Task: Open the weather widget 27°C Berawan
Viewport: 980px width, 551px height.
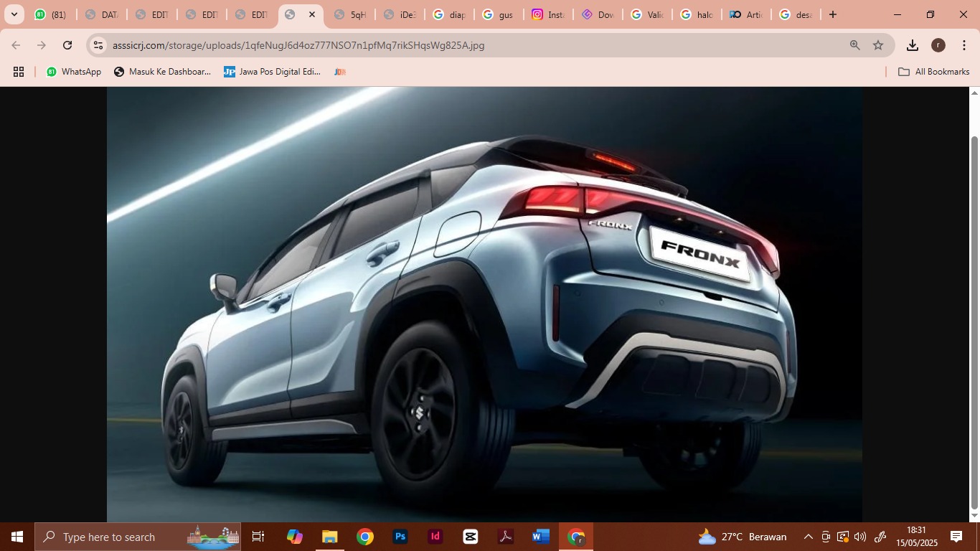Action: pyautogui.click(x=743, y=537)
